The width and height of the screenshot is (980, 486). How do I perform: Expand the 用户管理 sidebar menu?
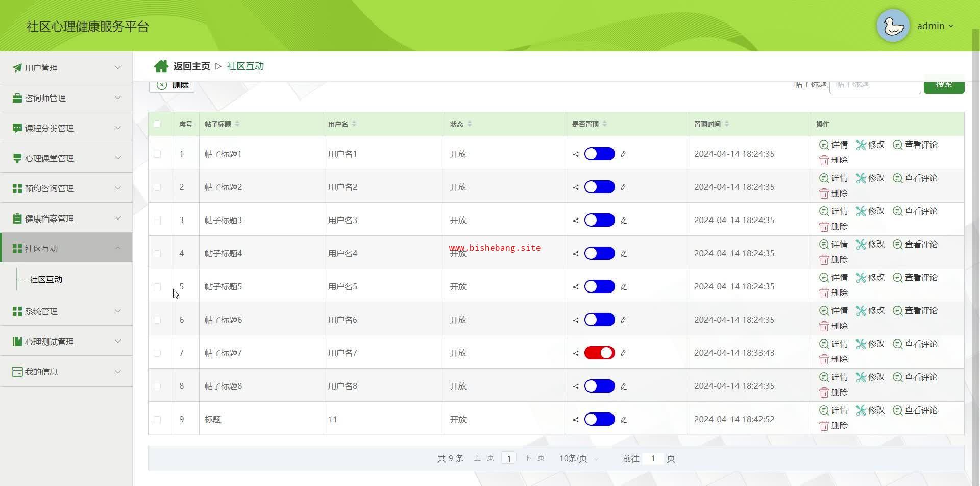click(66, 68)
